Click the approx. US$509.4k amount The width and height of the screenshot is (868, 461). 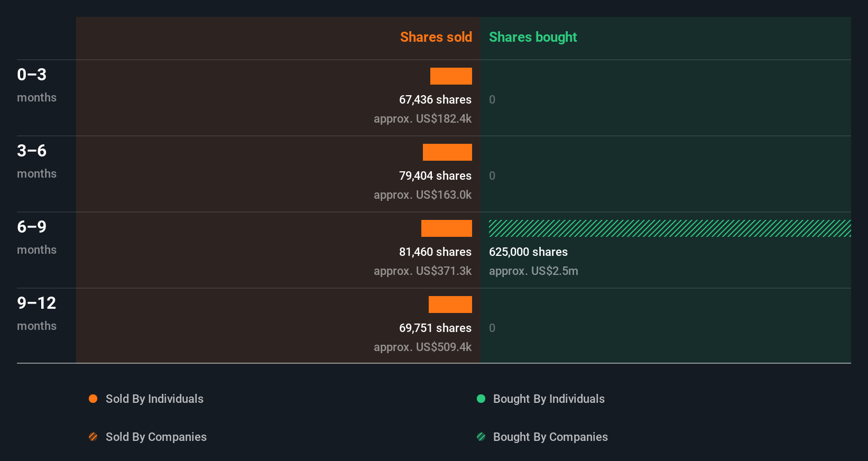point(422,347)
